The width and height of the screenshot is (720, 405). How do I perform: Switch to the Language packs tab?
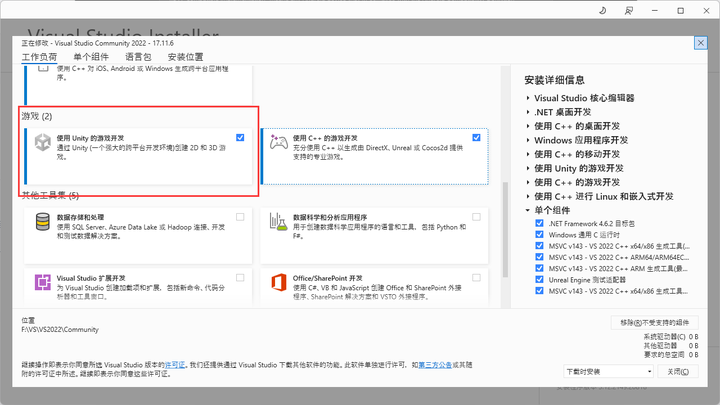tap(138, 57)
